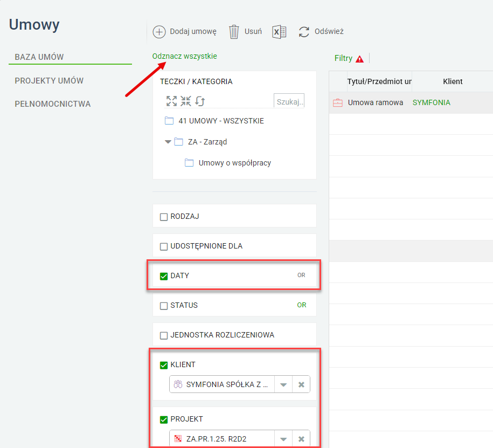Click the project icon beside ZA.PR.1.25. R2D2
Screen dimensions: 493x448
[178, 438]
